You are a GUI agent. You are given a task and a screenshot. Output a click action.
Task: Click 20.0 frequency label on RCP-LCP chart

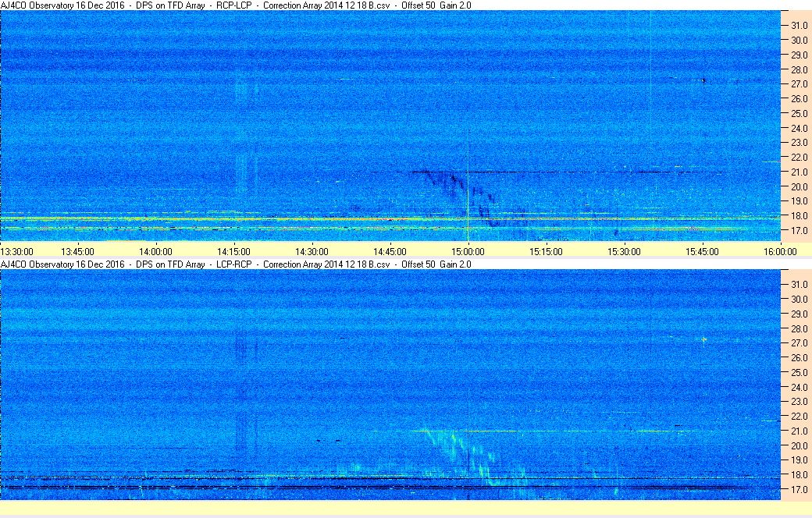coord(799,186)
